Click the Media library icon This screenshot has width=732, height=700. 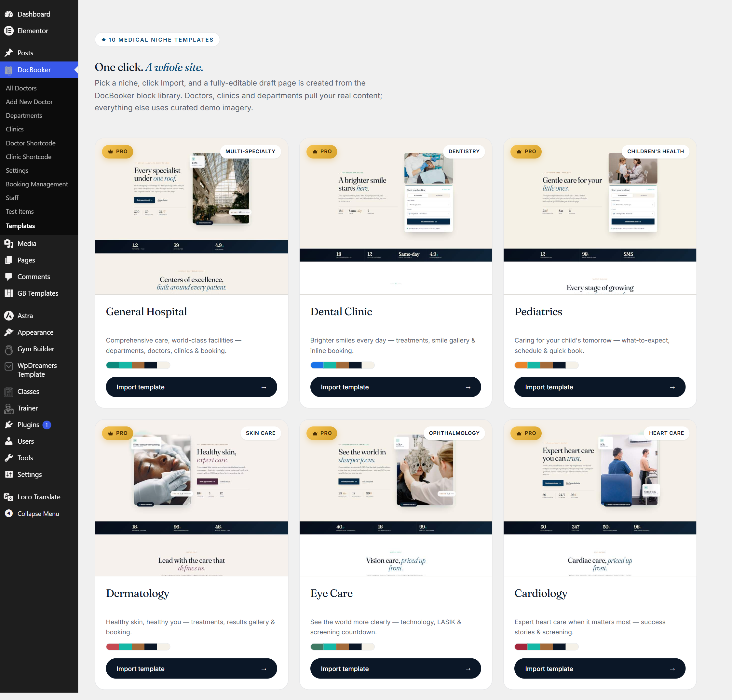pos(8,244)
